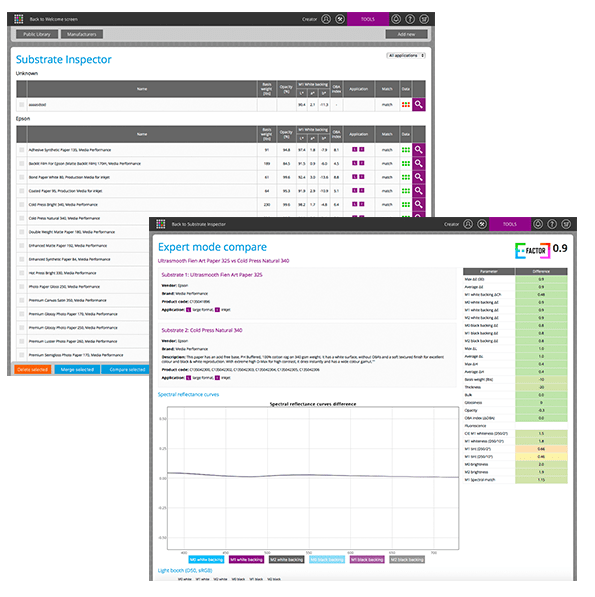Screen dimensions: 595x597
Task: Inspect Adhesive Synthetic Paper 135 with magnifier
Action: coord(419,150)
